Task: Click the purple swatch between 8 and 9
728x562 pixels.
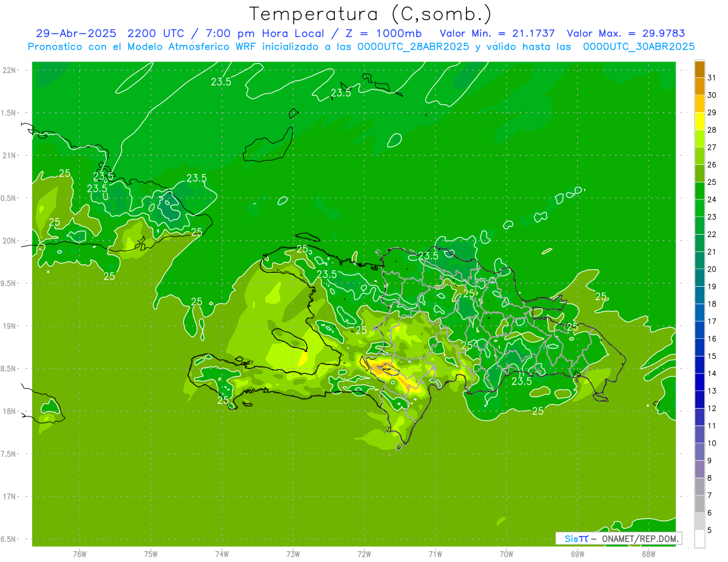Action: click(x=699, y=469)
